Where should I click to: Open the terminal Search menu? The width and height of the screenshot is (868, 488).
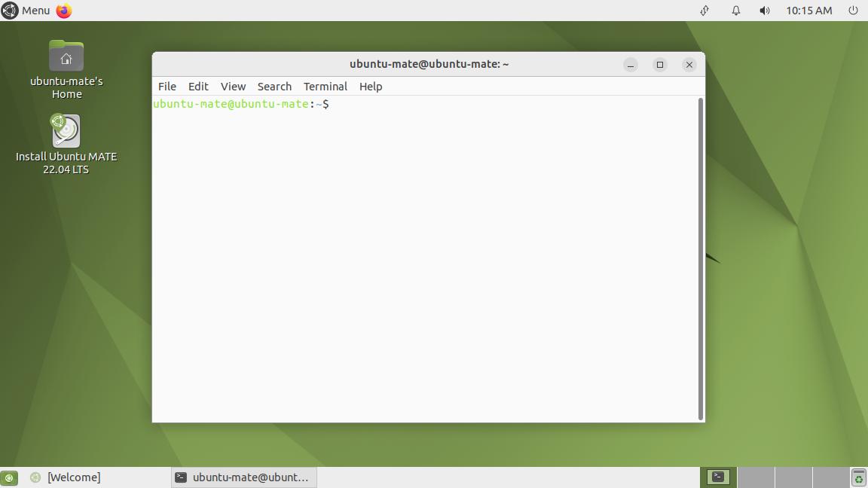point(274,87)
